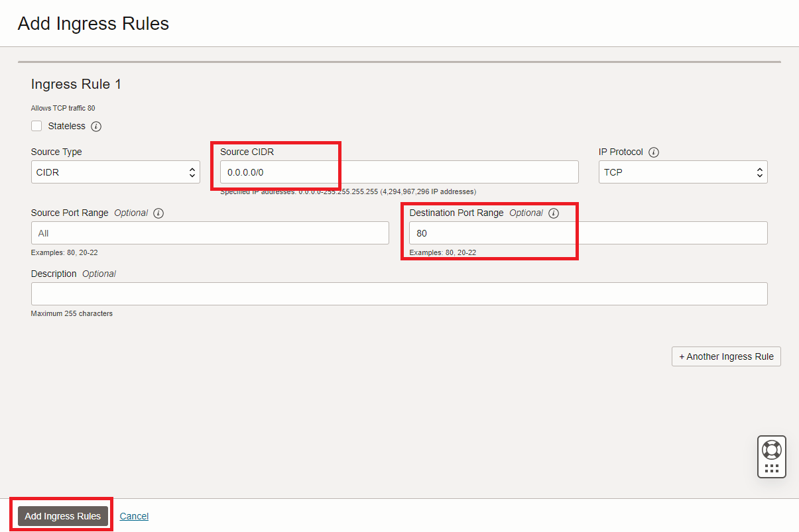This screenshot has width=799, height=532.
Task: Open the IP Protocol TCP dropdown
Action: tap(682, 172)
